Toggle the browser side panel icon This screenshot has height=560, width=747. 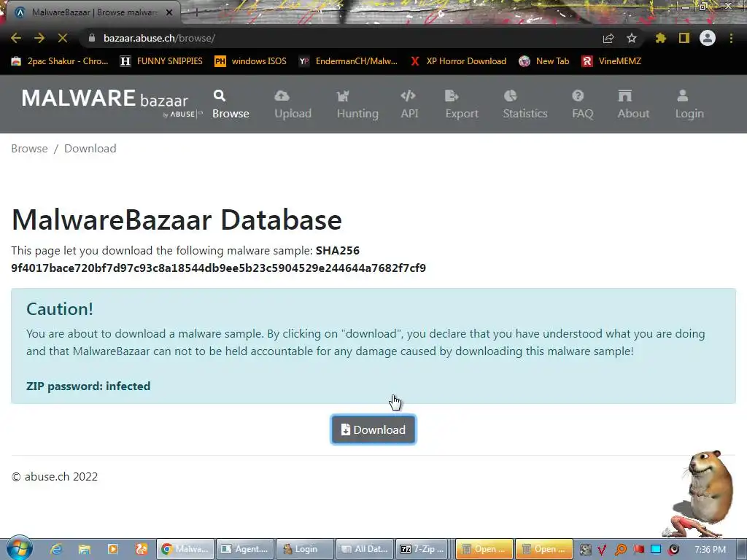click(x=684, y=38)
